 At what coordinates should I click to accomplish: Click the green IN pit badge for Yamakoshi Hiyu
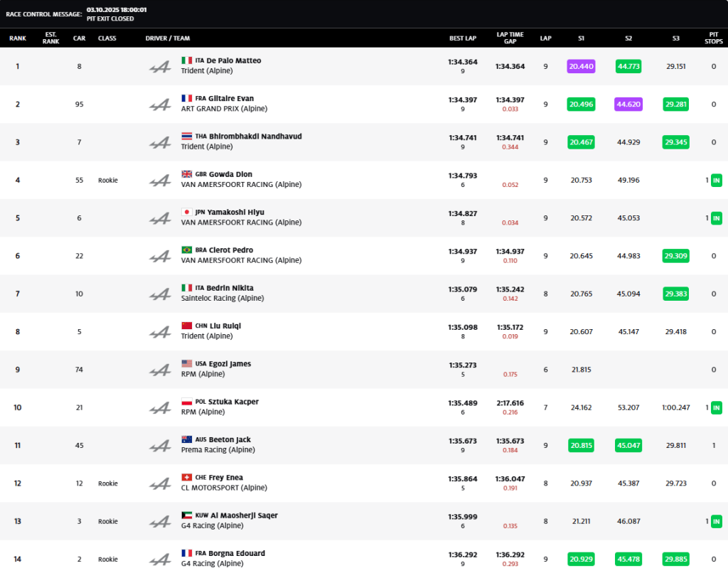[x=717, y=218]
